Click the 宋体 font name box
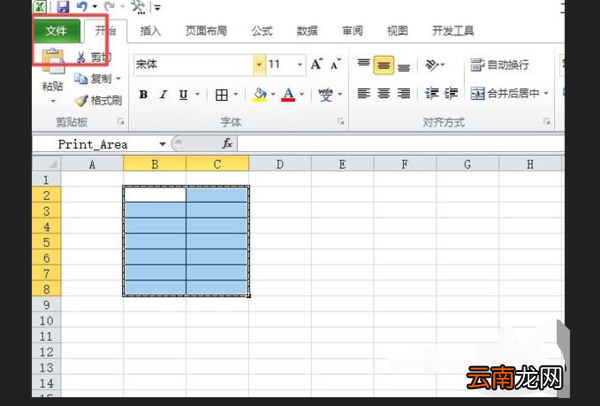The image size is (600, 406). pos(193,64)
